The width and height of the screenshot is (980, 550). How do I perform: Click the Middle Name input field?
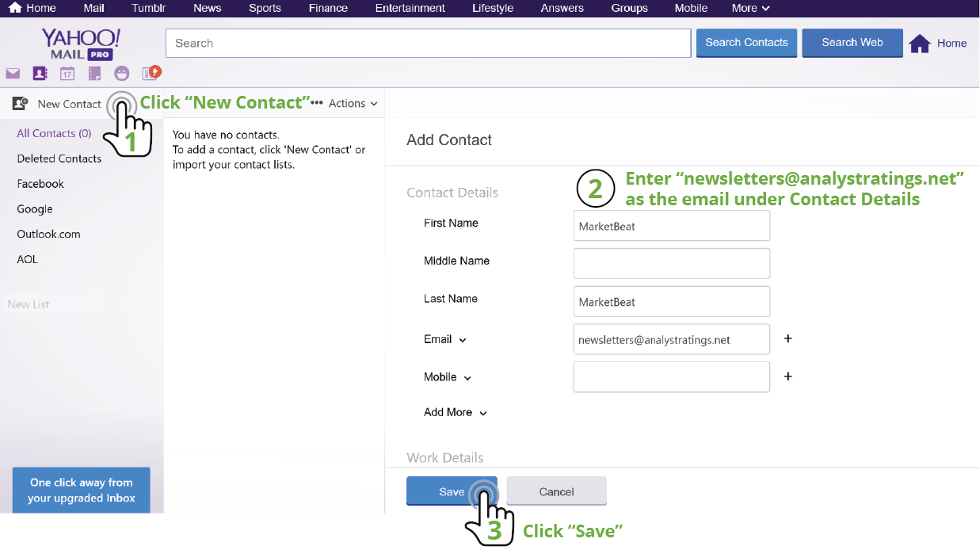pyautogui.click(x=671, y=263)
